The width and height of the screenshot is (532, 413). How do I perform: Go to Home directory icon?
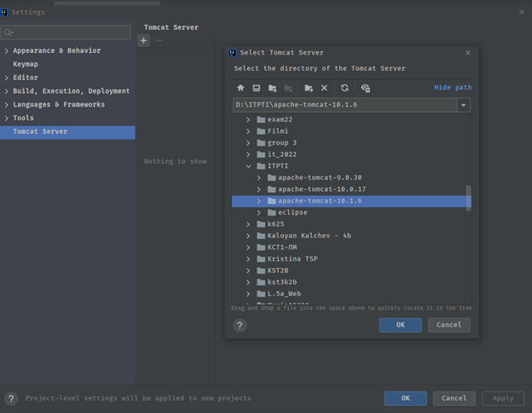click(240, 88)
